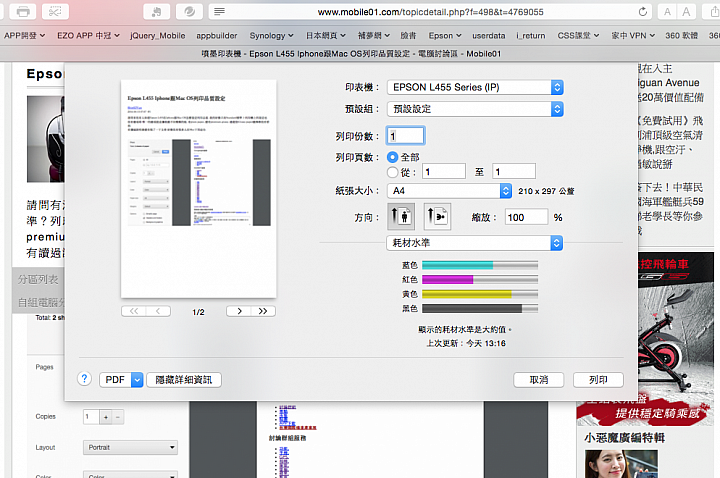Click the 'from' page number field
The height and width of the screenshot is (478, 720).
coord(444,172)
